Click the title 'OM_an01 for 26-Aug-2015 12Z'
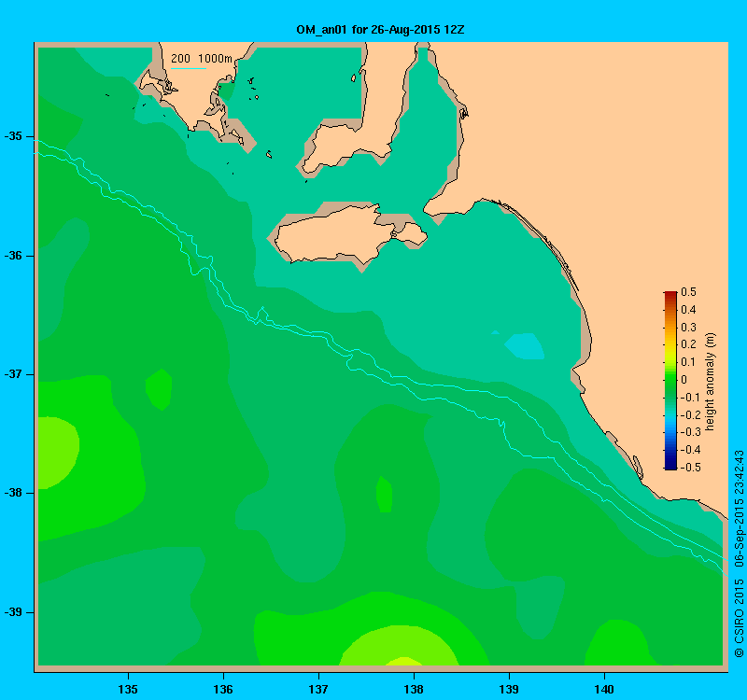The width and height of the screenshot is (747, 700). (x=380, y=30)
